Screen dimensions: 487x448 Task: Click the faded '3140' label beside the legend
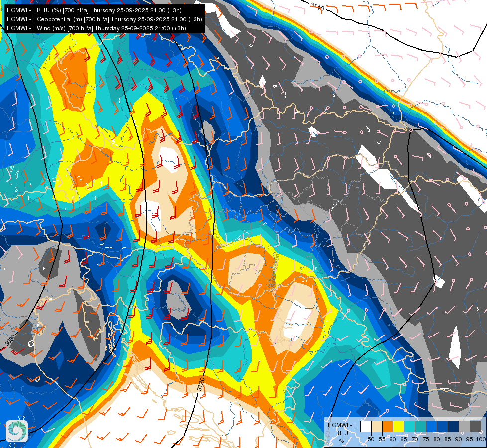point(327,438)
